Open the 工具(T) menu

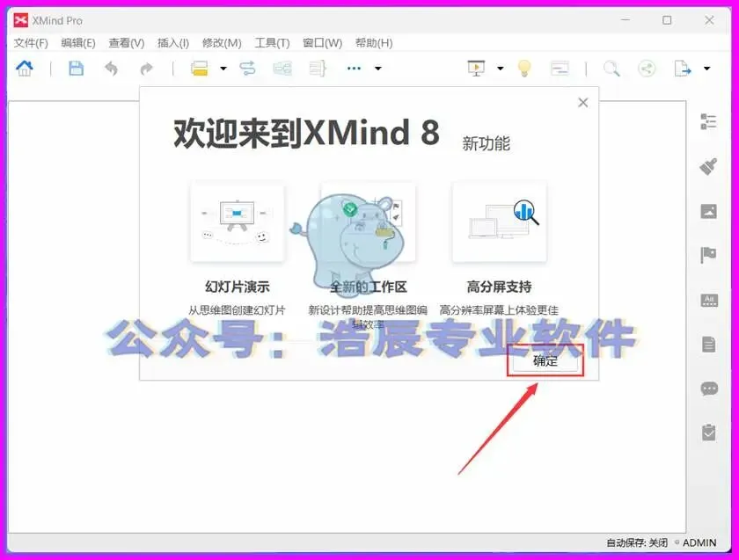[272, 43]
